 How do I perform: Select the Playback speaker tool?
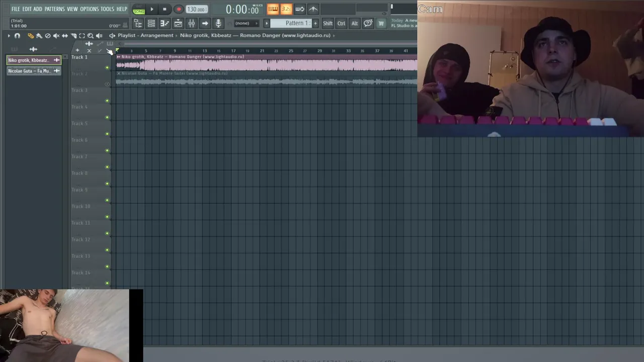pyautogui.click(x=99, y=36)
